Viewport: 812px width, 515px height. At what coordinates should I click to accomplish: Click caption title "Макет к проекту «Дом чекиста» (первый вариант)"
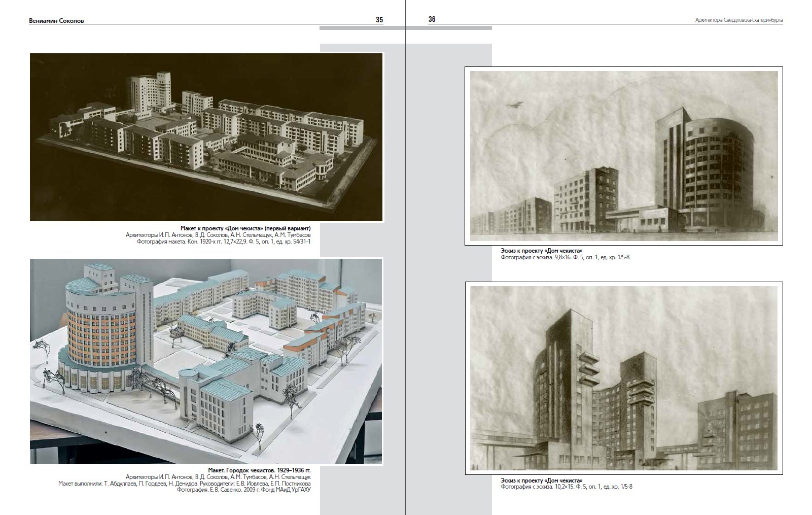(x=245, y=228)
